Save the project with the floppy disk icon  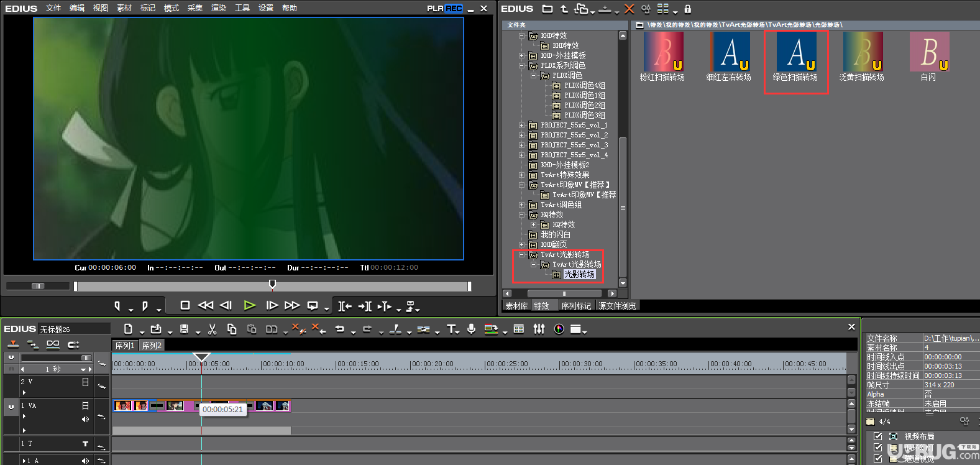pyautogui.click(x=184, y=329)
